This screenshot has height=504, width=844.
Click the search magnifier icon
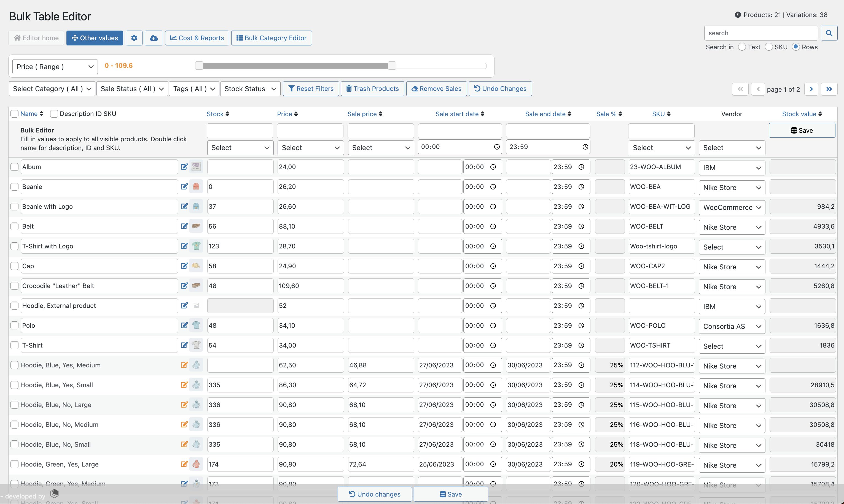coord(829,33)
